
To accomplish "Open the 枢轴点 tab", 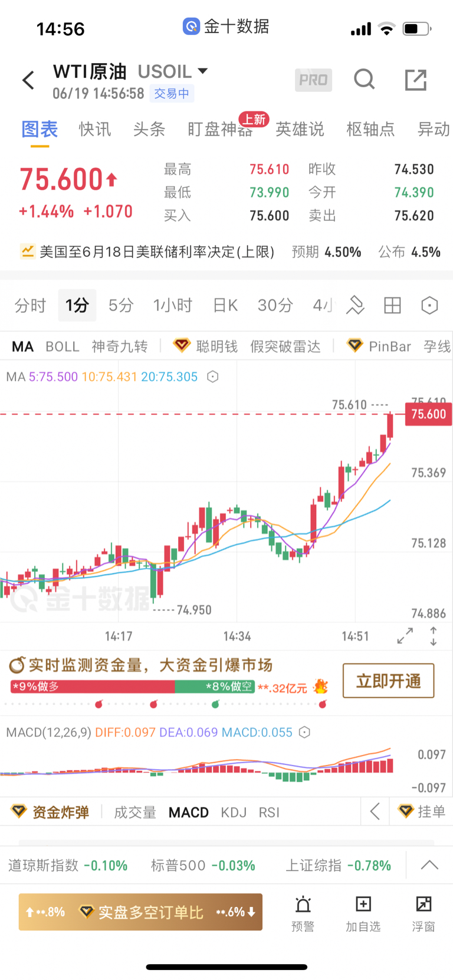I will (370, 129).
